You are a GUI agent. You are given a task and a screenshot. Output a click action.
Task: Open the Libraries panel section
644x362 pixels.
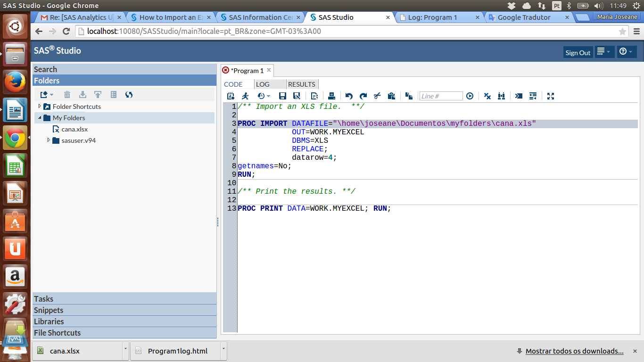click(49, 321)
